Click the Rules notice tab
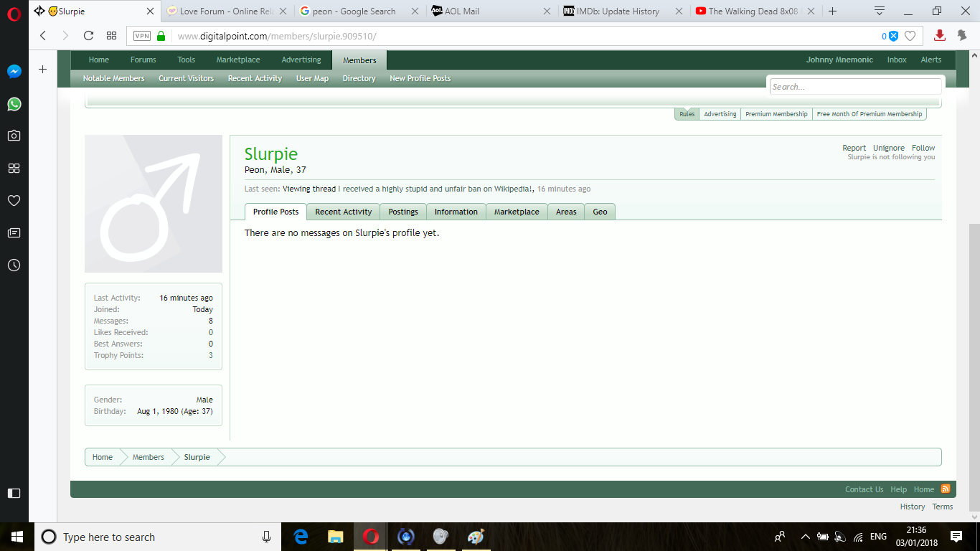Image resolution: width=980 pixels, height=551 pixels. pos(687,114)
